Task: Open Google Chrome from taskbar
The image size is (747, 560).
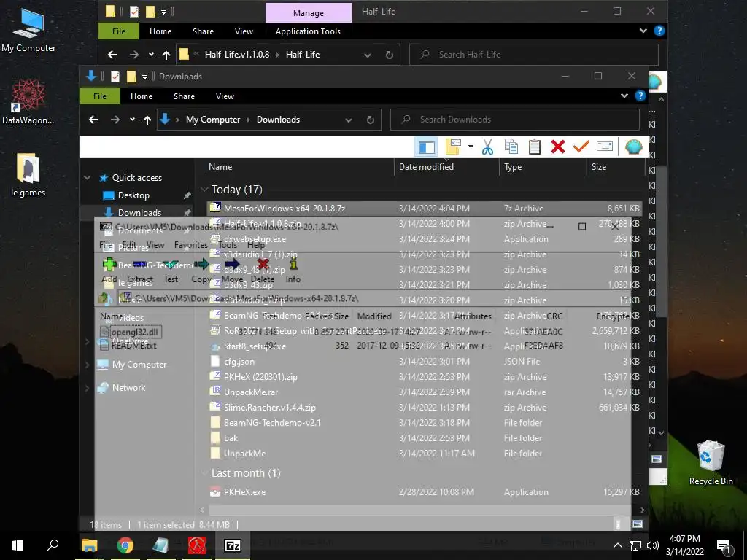Action: coord(125,545)
